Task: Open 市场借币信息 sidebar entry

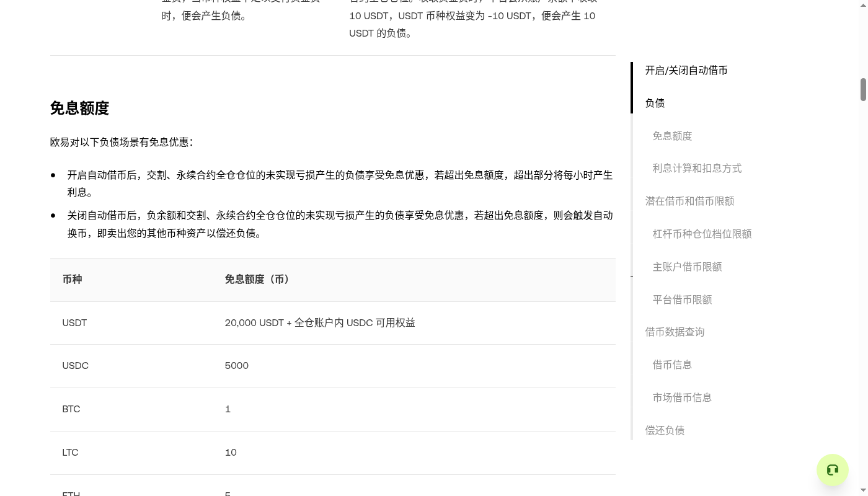Action: [682, 397]
